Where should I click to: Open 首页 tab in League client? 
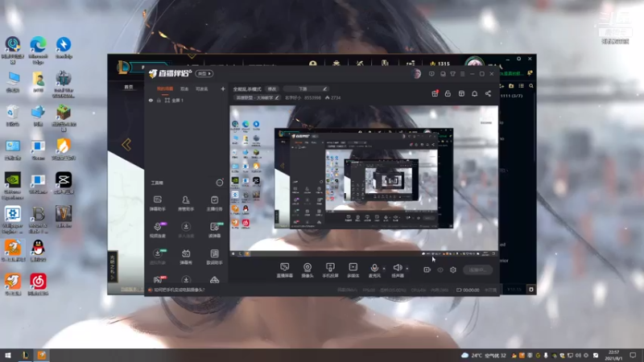tap(129, 87)
